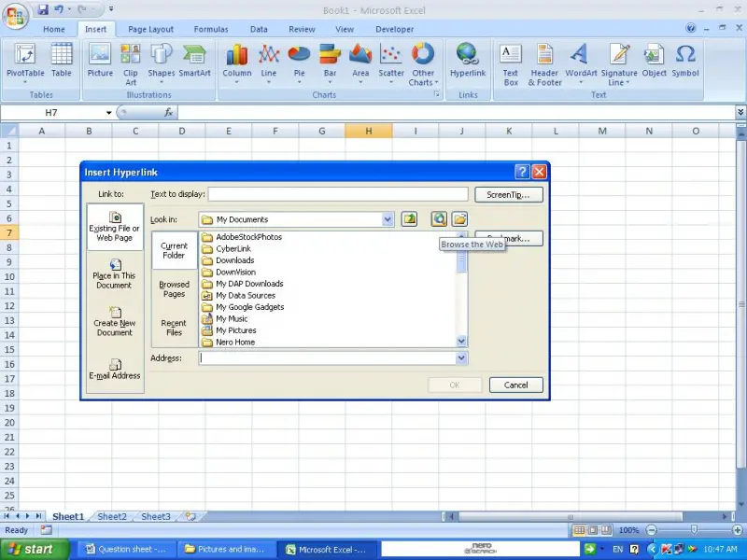747x560 pixels.
Task: Add a Header & Footer
Action: click(544, 63)
